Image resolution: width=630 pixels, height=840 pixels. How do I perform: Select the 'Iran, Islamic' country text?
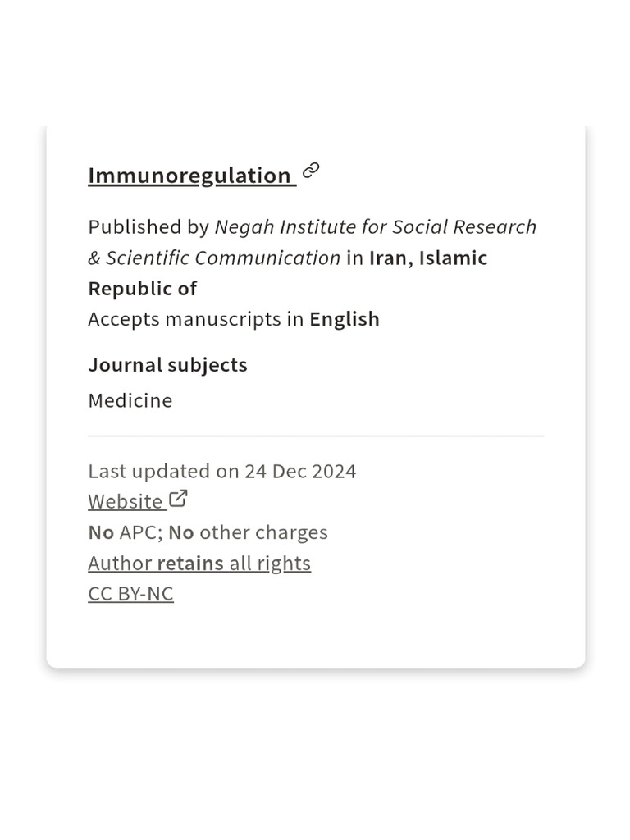tap(428, 258)
